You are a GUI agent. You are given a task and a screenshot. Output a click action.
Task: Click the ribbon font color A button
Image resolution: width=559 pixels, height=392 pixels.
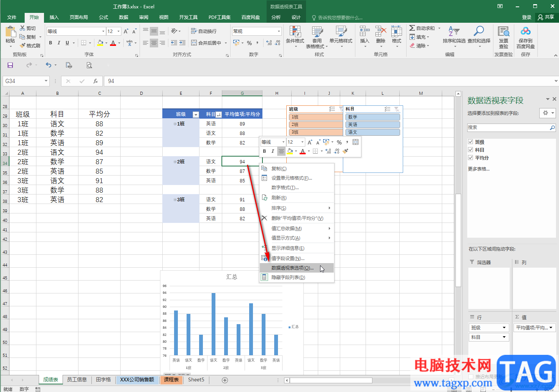pyautogui.click(x=113, y=43)
